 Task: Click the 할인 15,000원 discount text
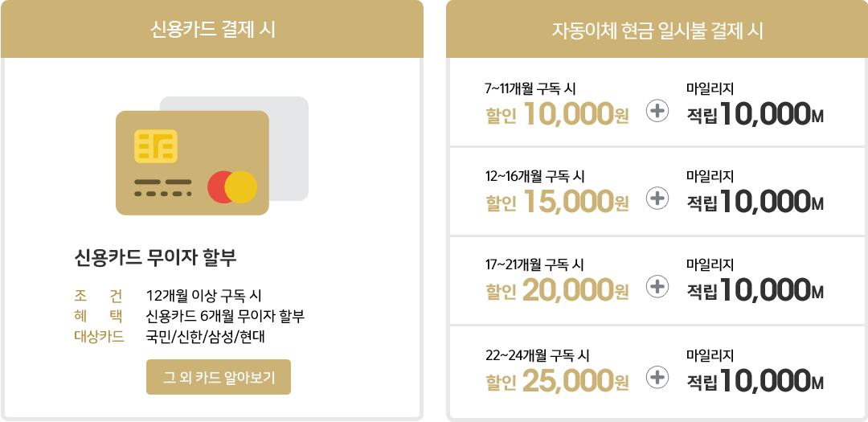pyautogui.click(x=558, y=202)
